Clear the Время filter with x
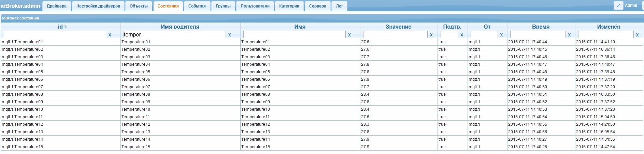Viewport: 644px width, 154px height. [x=569, y=35]
